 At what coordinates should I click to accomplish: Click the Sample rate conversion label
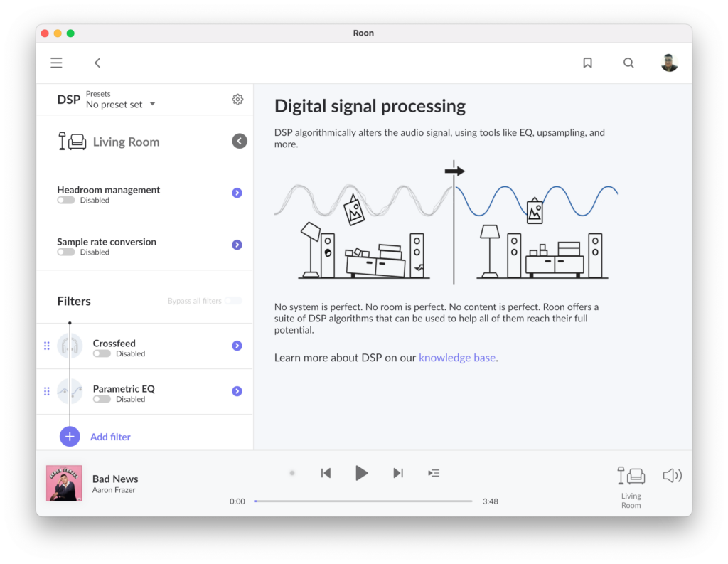coord(107,242)
